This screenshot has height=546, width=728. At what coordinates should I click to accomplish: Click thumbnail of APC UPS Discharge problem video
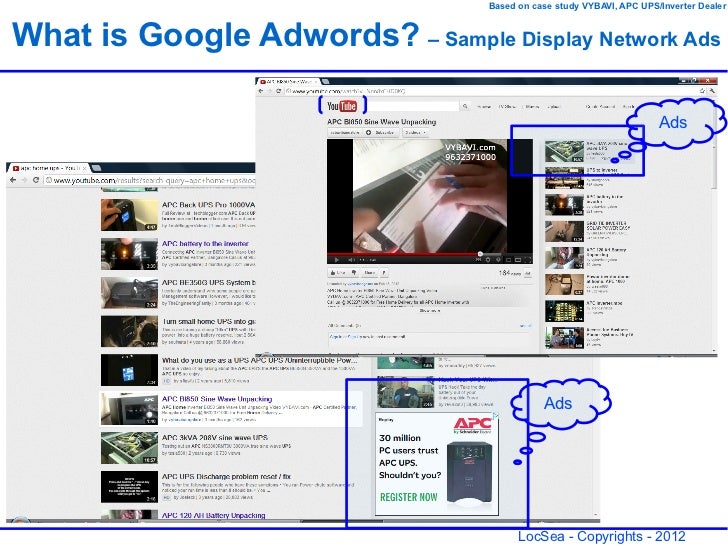(129, 487)
